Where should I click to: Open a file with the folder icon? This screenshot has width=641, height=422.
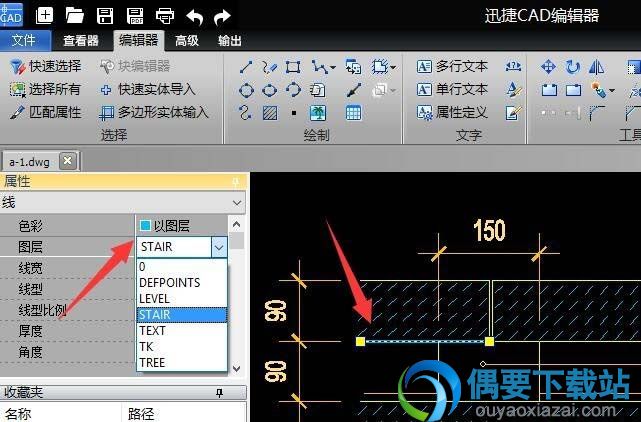click(75, 16)
